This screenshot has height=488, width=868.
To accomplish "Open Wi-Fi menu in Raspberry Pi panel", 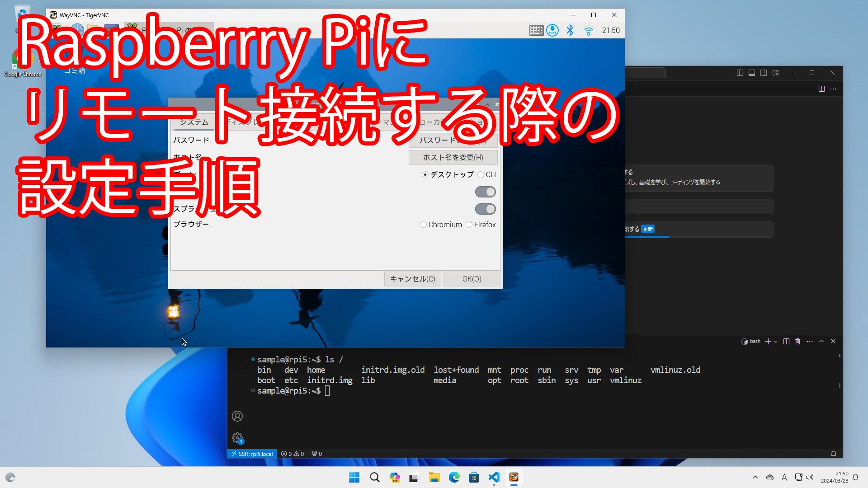I will [588, 31].
